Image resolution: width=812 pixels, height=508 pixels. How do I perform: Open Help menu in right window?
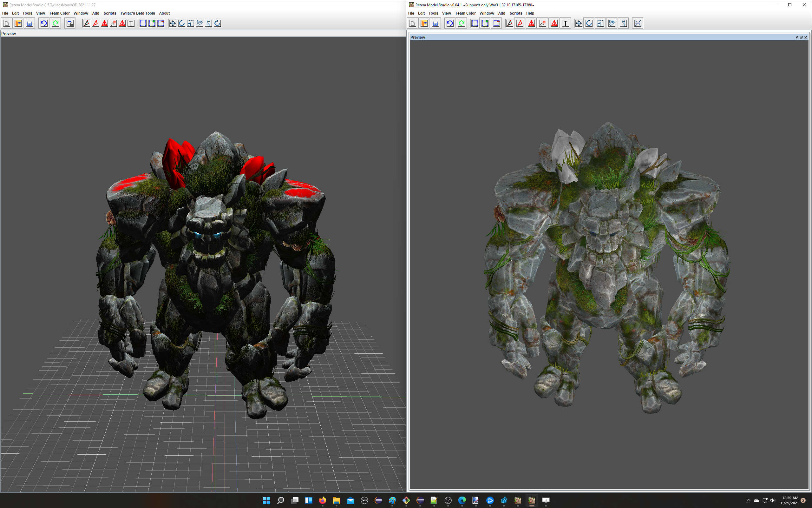(530, 13)
